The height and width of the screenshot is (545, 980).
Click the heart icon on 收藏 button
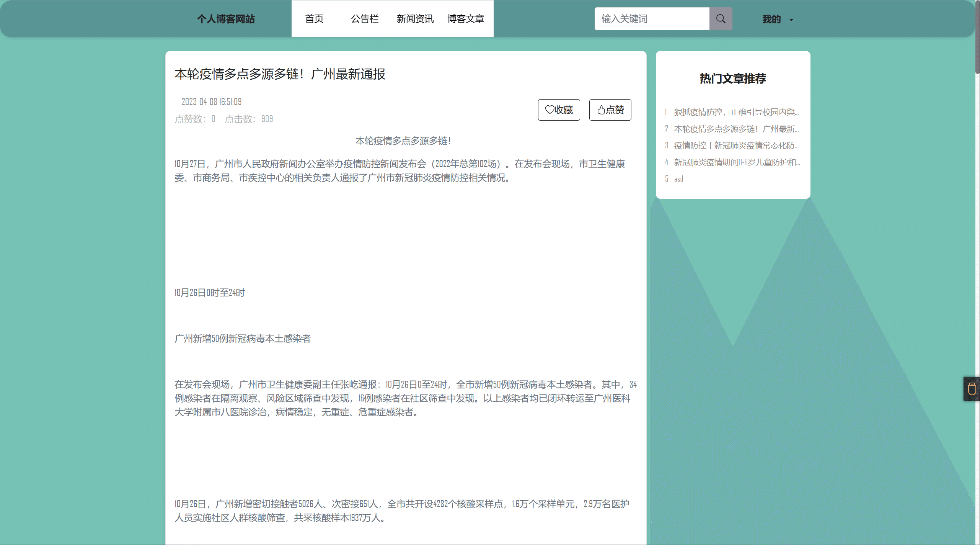550,110
